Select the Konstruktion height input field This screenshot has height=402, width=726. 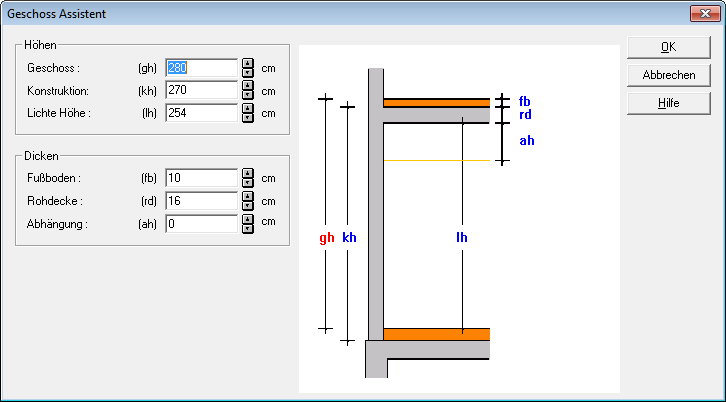[x=201, y=91]
